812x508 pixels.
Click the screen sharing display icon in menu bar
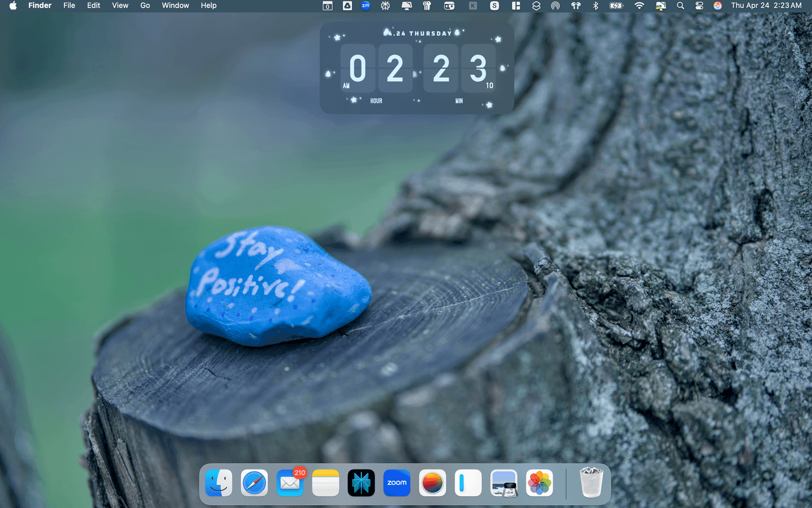point(661,6)
